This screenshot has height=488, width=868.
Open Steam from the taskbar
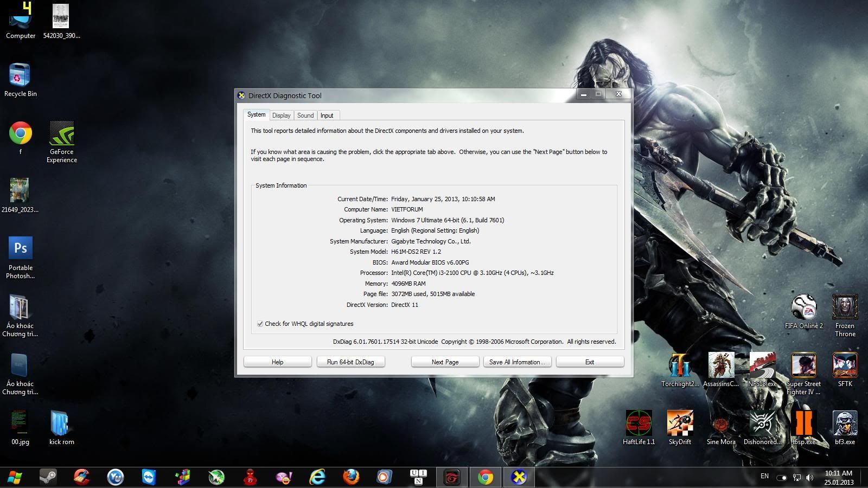48,477
